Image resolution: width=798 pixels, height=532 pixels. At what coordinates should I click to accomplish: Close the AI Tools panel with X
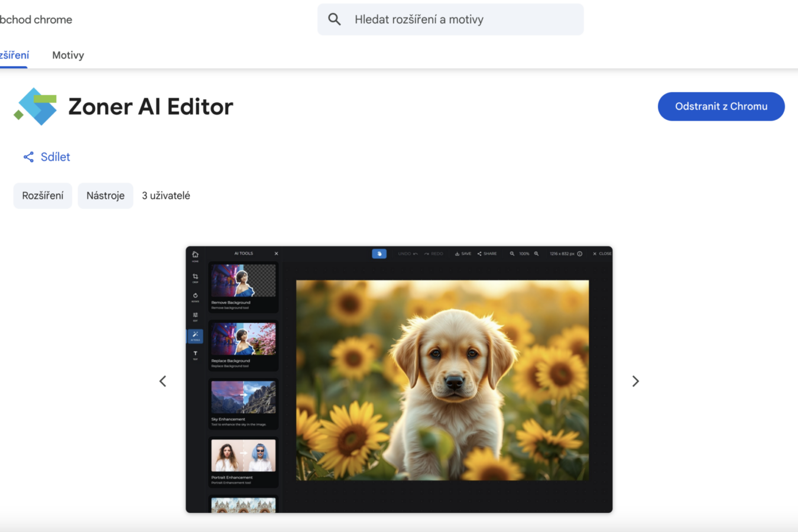(x=276, y=254)
